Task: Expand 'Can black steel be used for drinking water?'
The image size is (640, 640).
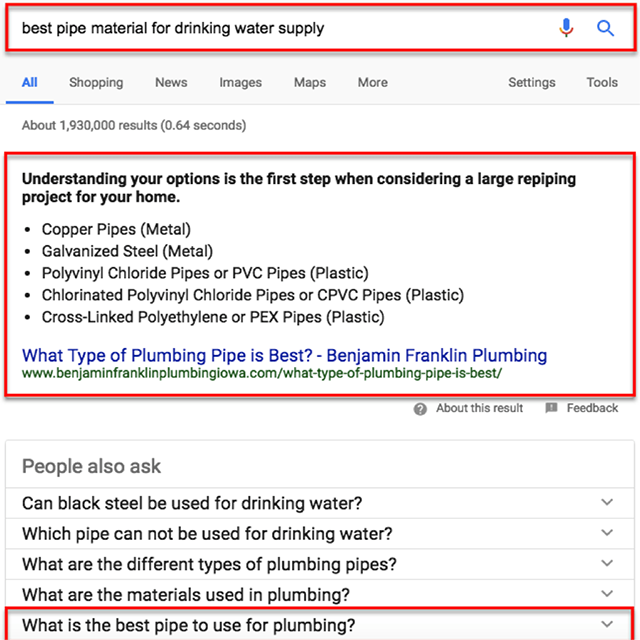Action: [x=606, y=503]
